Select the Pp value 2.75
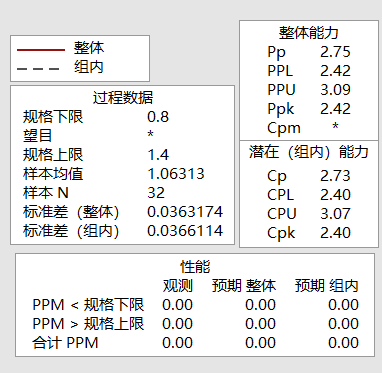Screen dimensions: 382x373 tap(335, 52)
